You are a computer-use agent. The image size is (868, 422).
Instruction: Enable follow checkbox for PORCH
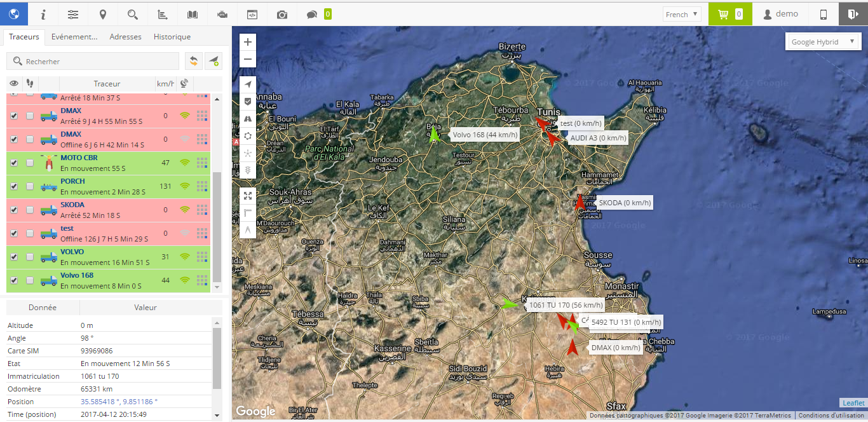pyautogui.click(x=30, y=186)
